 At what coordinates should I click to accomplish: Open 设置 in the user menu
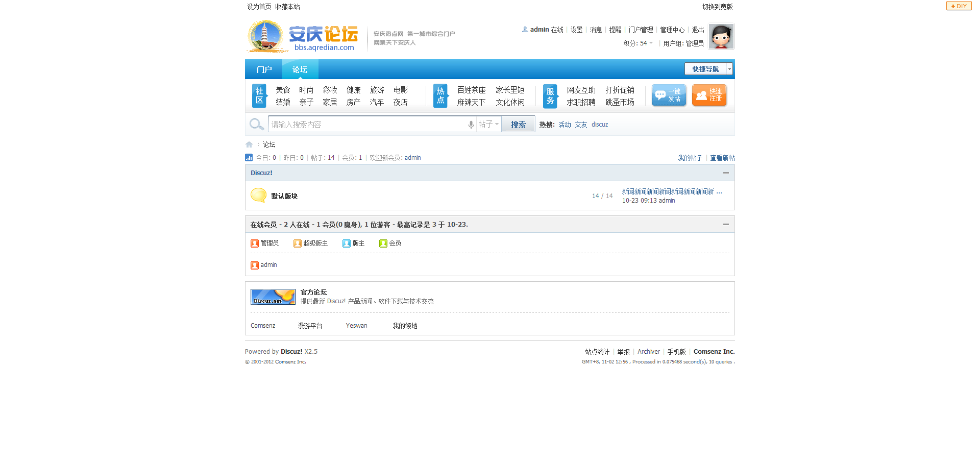[576, 30]
